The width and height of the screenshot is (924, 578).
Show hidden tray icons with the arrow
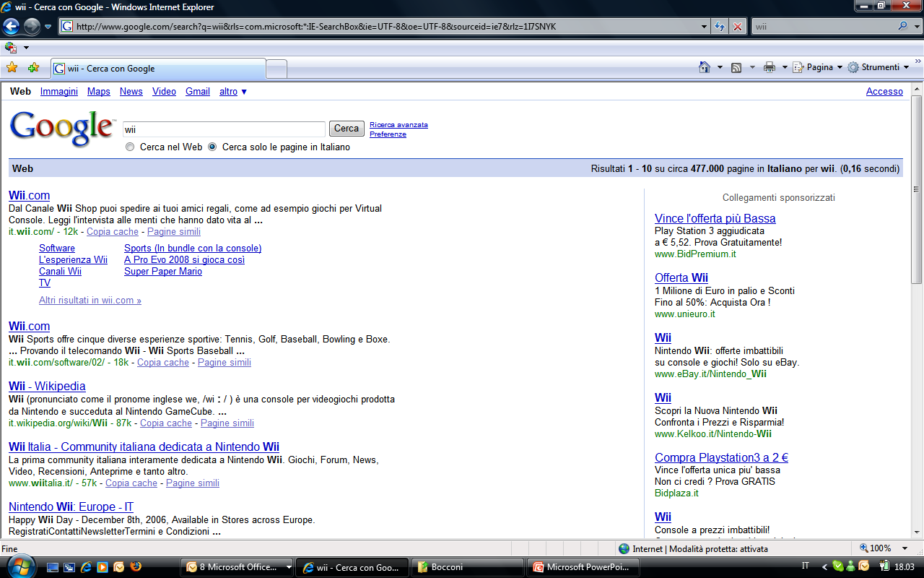pos(824,567)
